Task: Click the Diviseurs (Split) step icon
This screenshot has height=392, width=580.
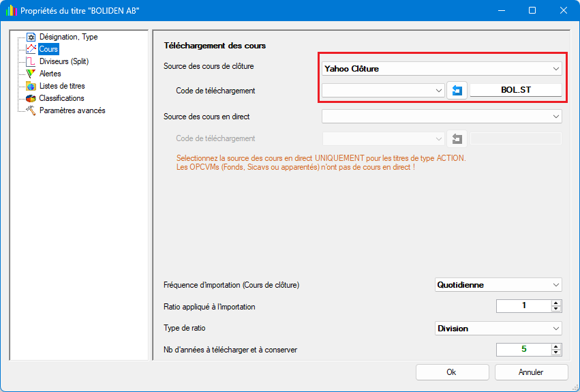Action: pos(31,61)
